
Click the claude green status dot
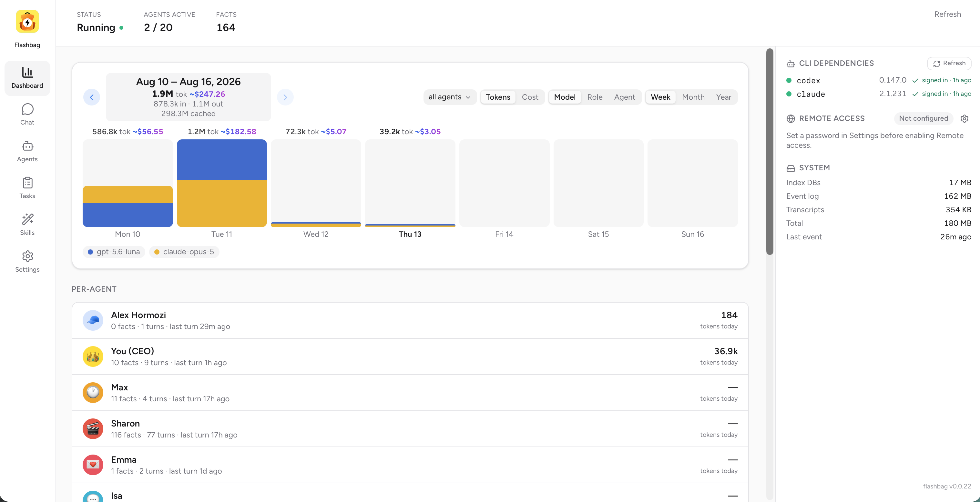(x=789, y=94)
